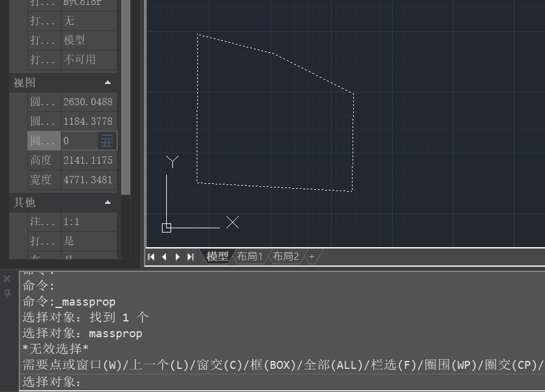The image size is (545, 392).
Task: Click the UCS origin square icon
Action: 166,228
